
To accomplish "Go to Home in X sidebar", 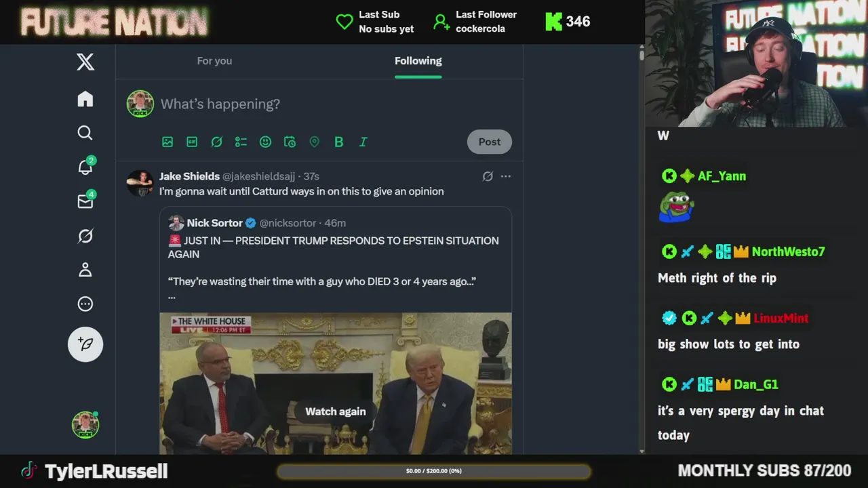I will [85, 99].
